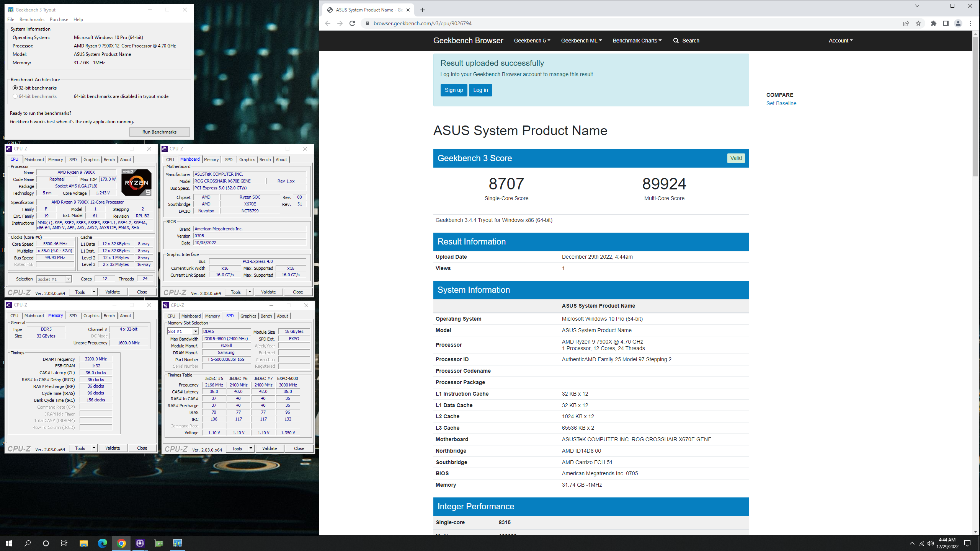980x551 pixels.
Task: Open Task View on taskbar
Action: tap(64, 543)
